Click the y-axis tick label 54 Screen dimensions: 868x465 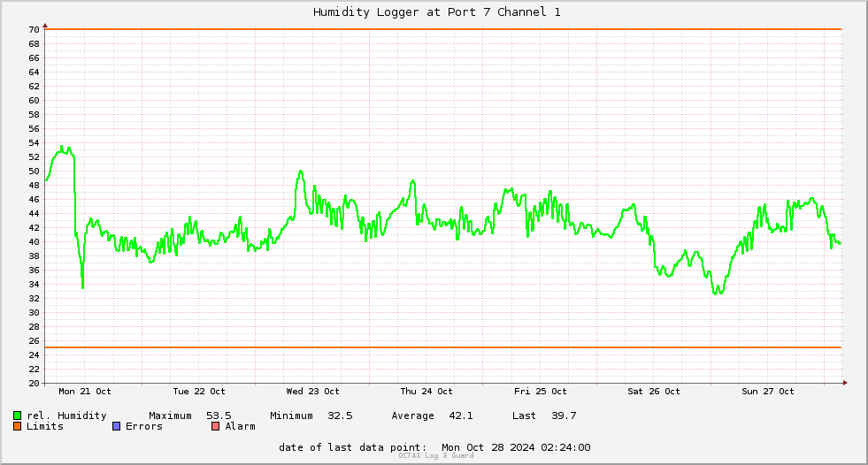click(34, 143)
